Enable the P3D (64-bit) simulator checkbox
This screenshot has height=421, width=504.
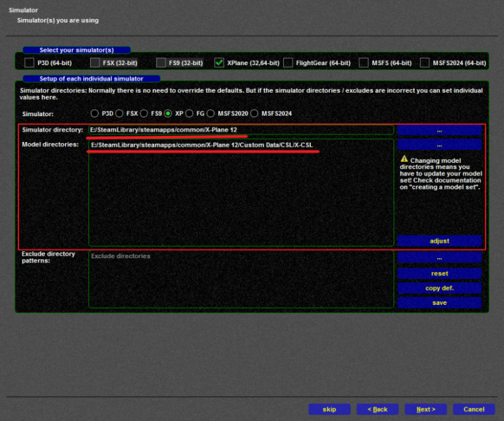coord(30,62)
